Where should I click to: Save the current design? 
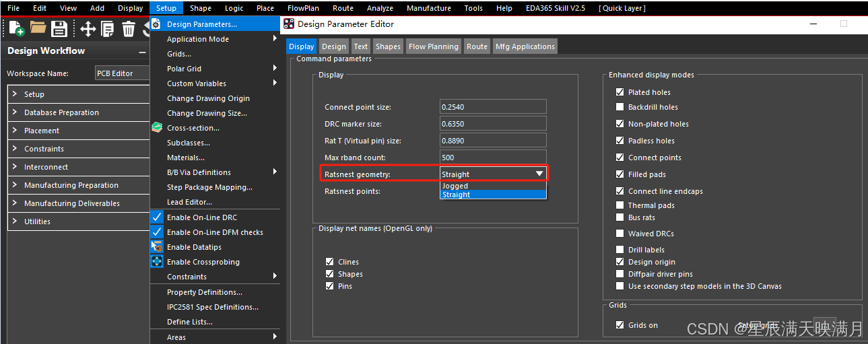59,28
